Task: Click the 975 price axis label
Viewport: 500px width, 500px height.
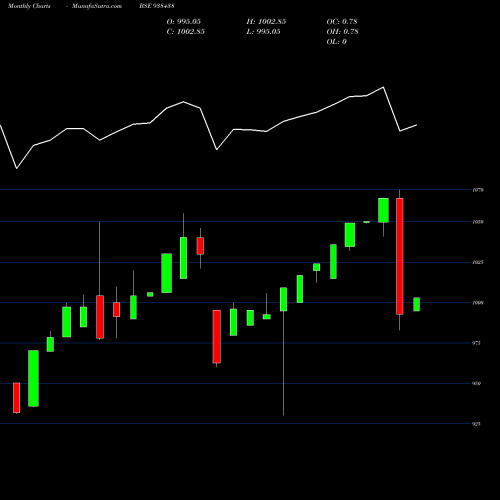Action: 477,343
